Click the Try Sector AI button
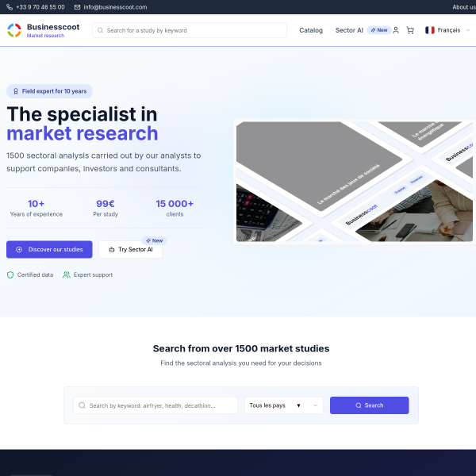 130,250
